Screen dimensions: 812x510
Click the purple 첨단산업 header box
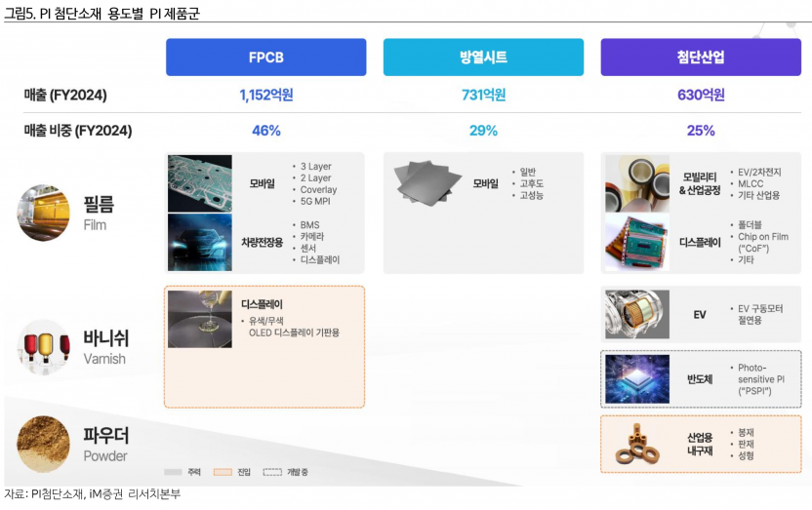[701, 57]
